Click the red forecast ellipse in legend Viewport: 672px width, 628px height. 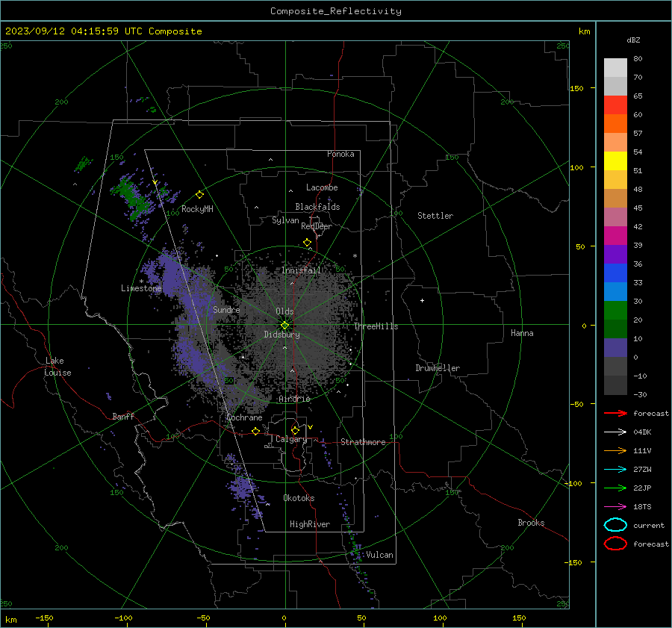[x=615, y=544]
